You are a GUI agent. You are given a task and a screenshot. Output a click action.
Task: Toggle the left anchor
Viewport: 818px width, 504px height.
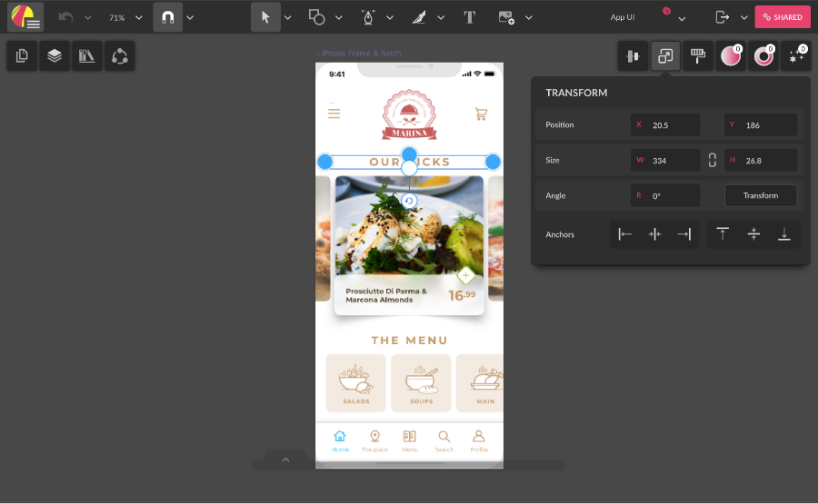(625, 234)
